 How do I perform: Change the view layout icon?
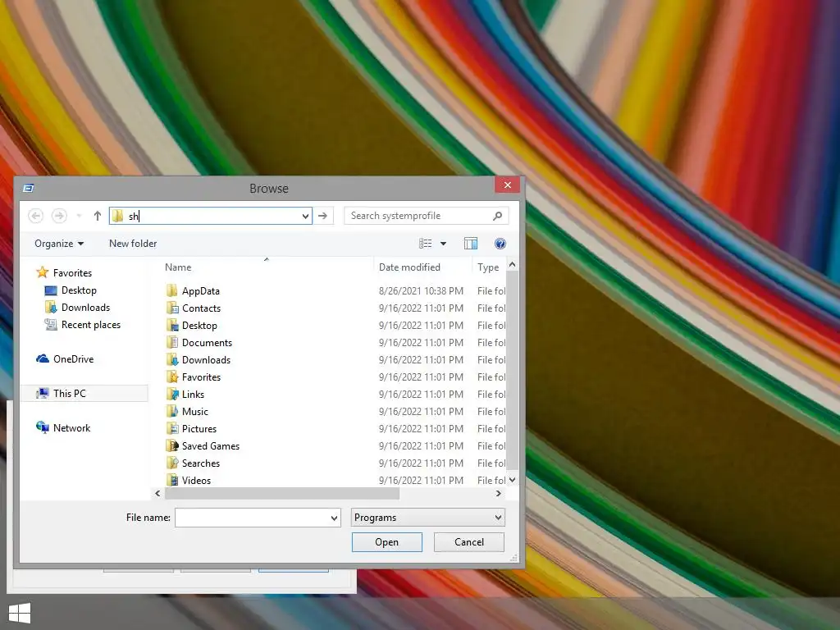click(x=426, y=244)
